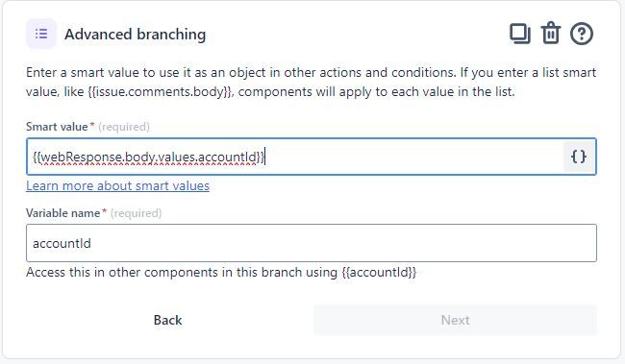Open the smart value picker braces button
The height and width of the screenshot is (364, 625).
[x=579, y=157]
